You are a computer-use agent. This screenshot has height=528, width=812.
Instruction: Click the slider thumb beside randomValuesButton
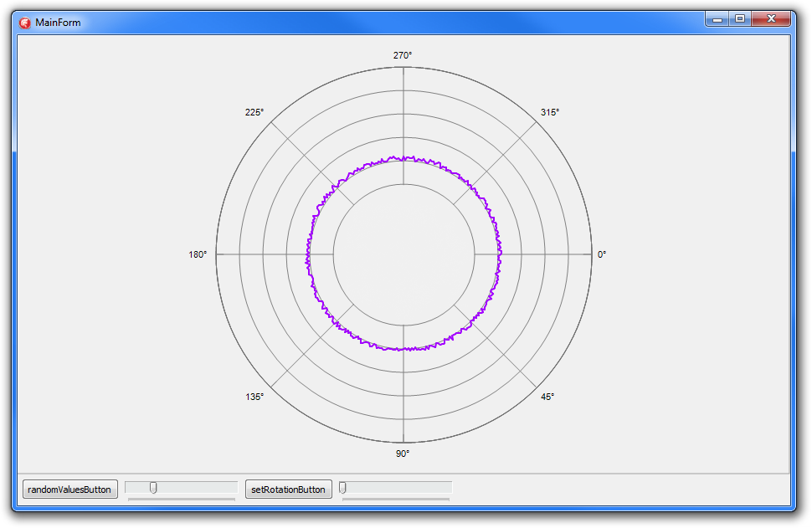(153, 488)
